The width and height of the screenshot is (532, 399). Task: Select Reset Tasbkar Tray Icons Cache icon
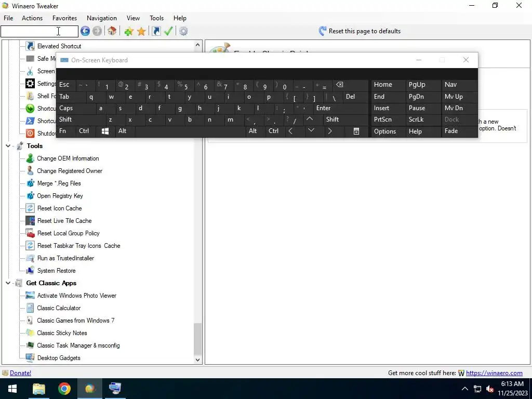[30, 246]
